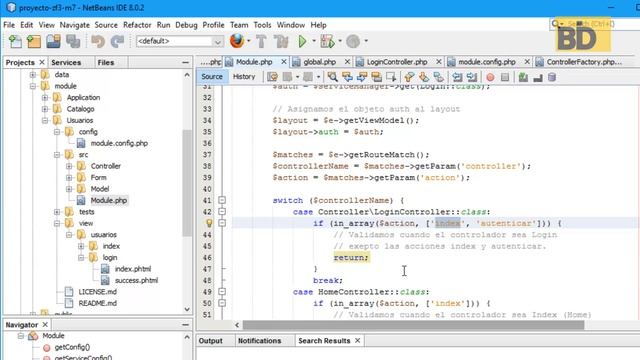Open the LoginController.php editor tab
Screen dimensions: 640x360
(397, 62)
